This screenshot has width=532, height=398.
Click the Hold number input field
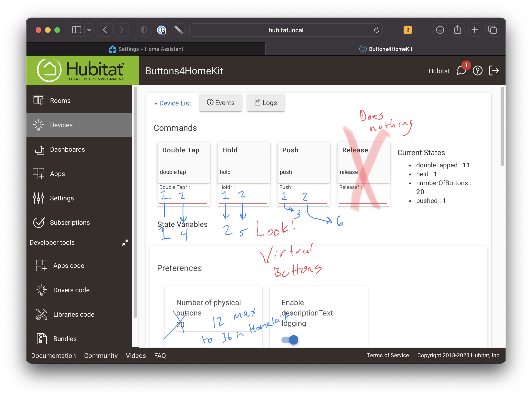[243, 197]
